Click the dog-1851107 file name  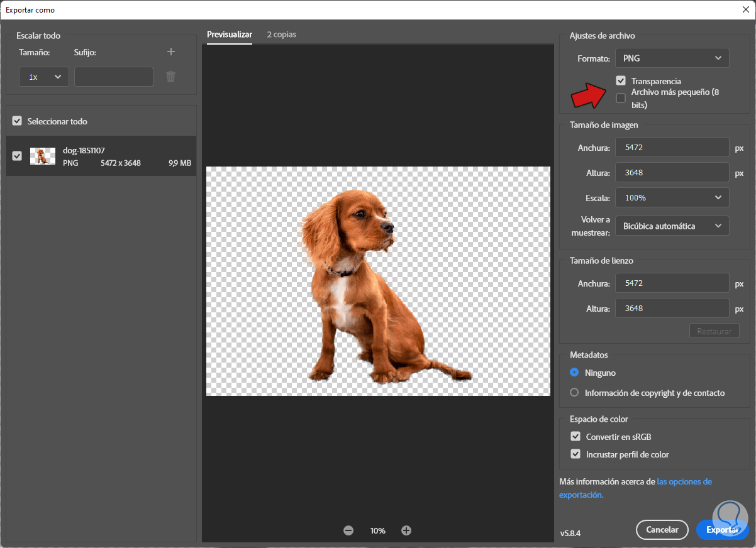[x=84, y=150]
